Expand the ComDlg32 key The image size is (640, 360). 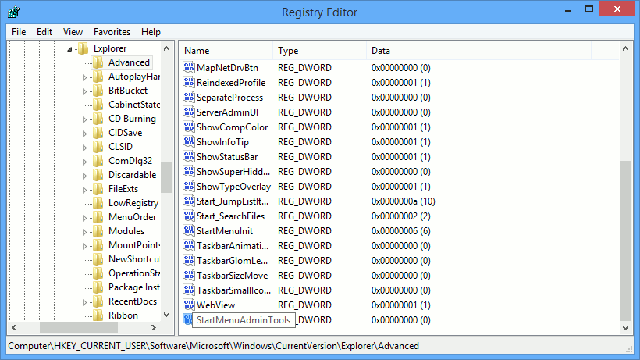(x=84, y=162)
